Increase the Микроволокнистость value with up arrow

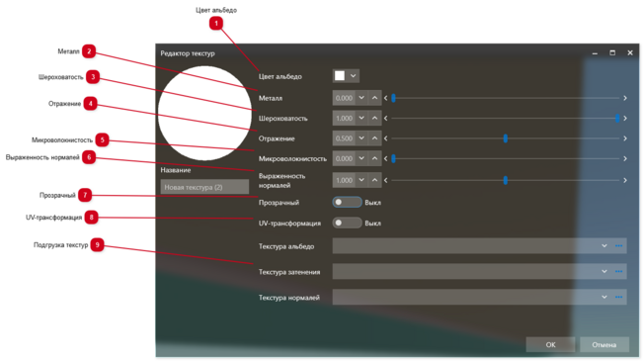(x=375, y=158)
